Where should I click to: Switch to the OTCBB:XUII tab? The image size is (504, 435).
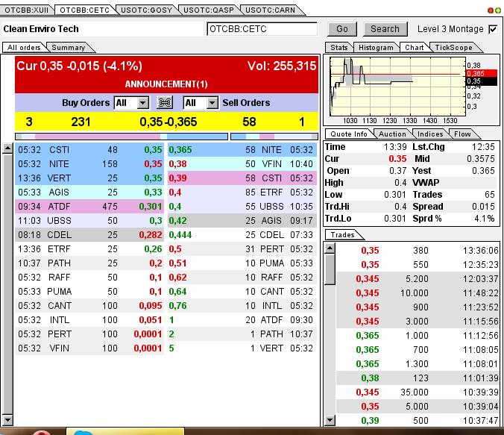(26, 10)
